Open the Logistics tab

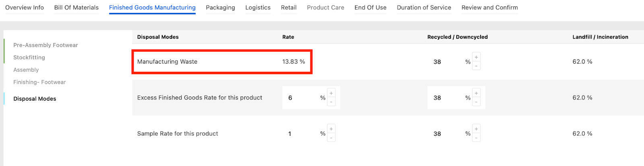[x=258, y=8]
